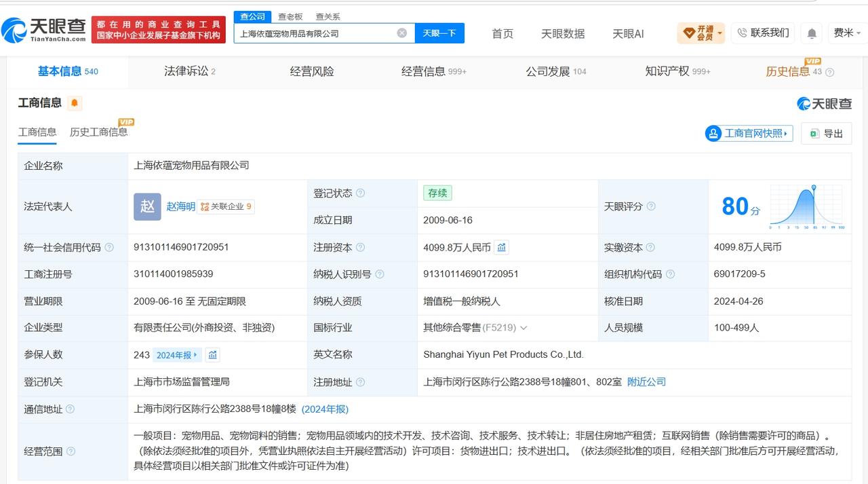Click the help icon beside 纳税人识别号
The width and height of the screenshot is (868, 484).
pyautogui.click(x=379, y=274)
